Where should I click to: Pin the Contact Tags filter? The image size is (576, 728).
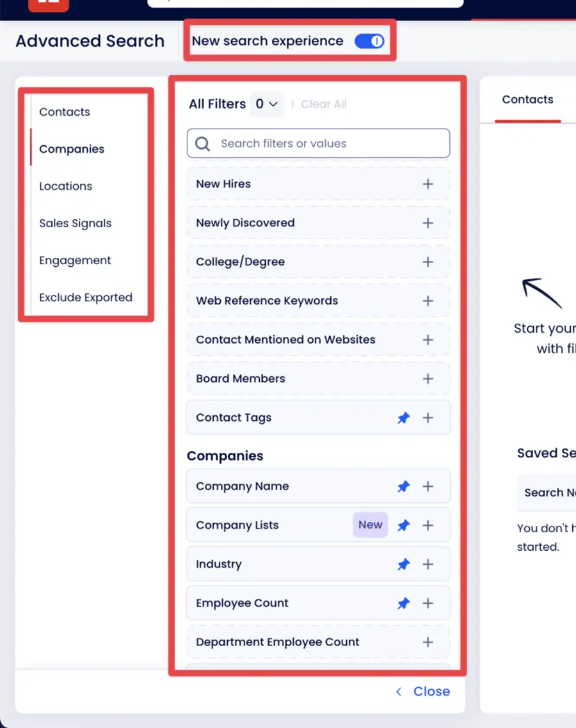pos(403,418)
